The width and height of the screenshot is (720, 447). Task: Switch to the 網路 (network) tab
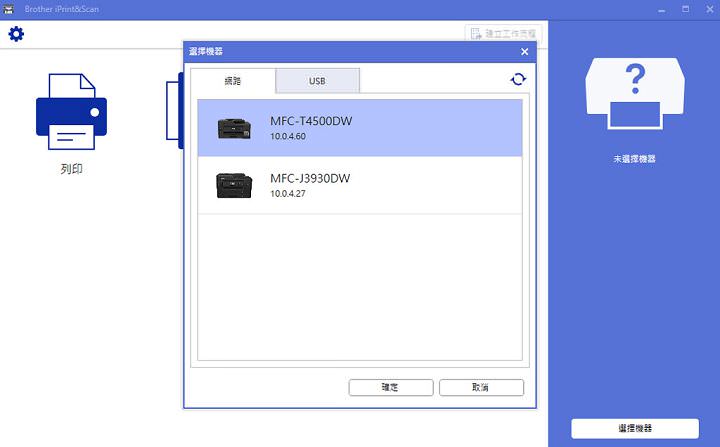tap(233, 81)
